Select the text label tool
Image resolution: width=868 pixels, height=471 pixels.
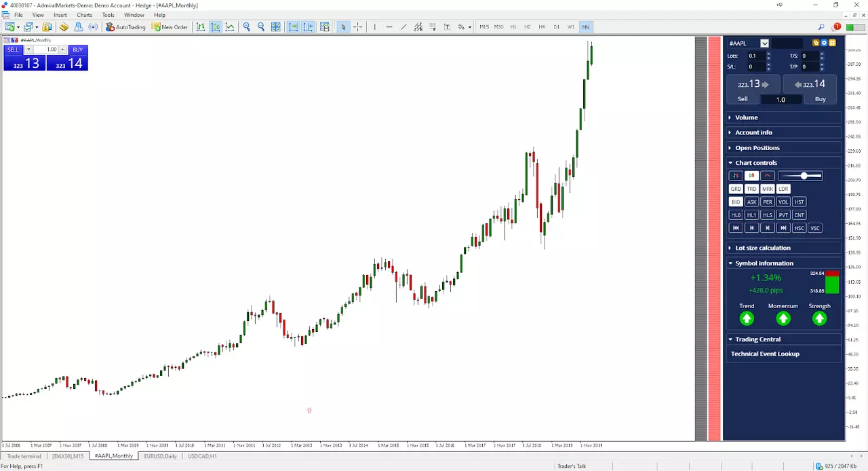[x=447, y=27]
